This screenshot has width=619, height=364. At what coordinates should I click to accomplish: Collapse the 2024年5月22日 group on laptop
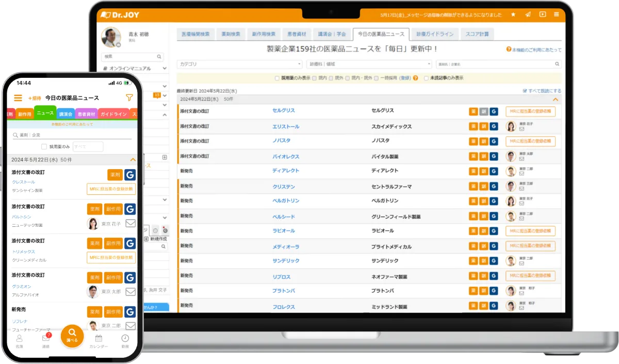tap(556, 99)
